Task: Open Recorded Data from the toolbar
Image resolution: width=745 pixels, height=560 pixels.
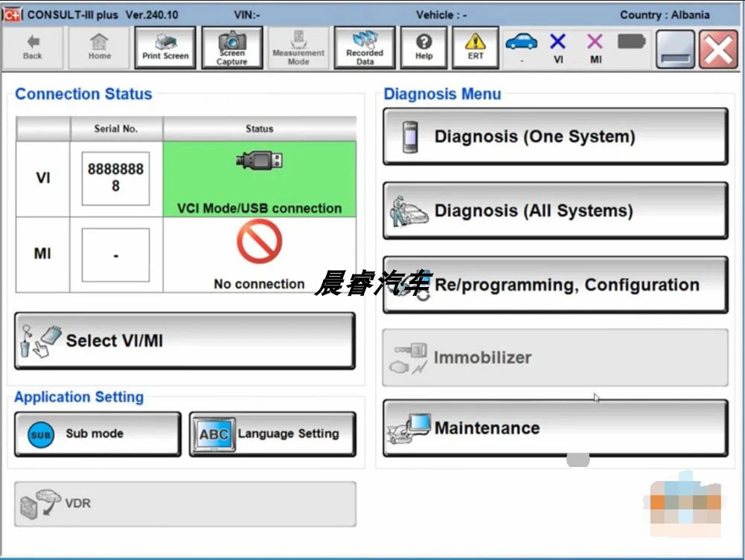Action: (x=365, y=48)
